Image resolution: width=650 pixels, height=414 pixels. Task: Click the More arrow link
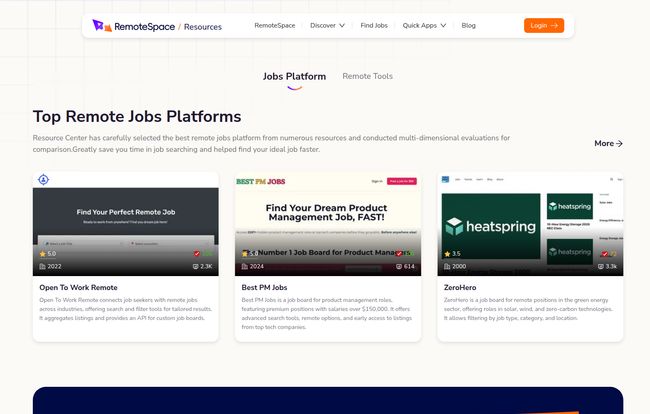[x=608, y=143]
